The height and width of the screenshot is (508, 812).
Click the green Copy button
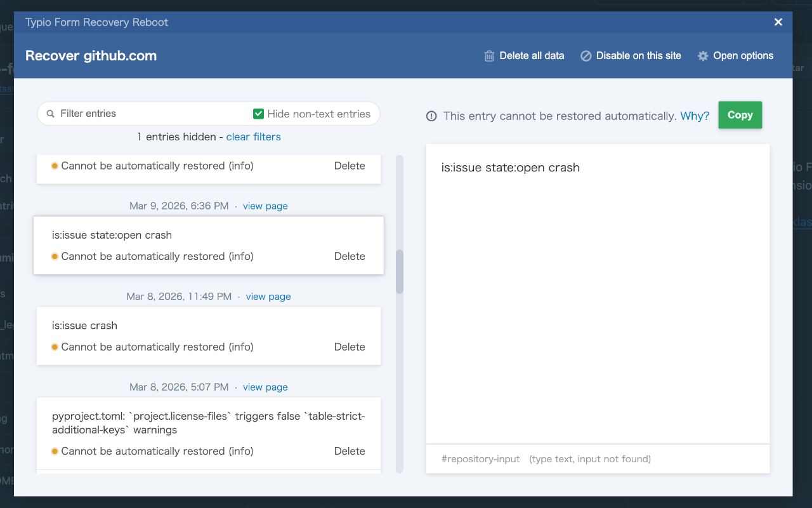click(740, 115)
